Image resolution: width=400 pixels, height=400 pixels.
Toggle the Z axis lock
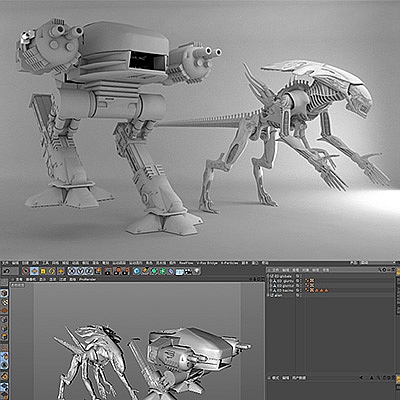pyautogui.click(x=89, y=271)
